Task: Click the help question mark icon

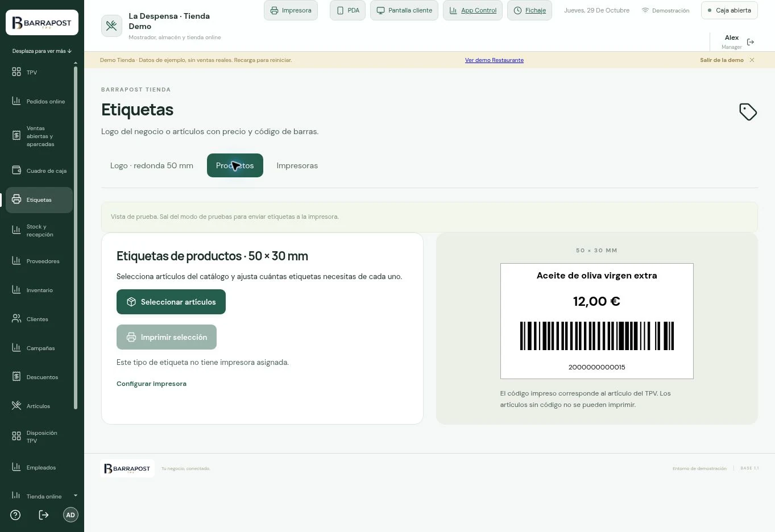Action: (x=15, y=515)
